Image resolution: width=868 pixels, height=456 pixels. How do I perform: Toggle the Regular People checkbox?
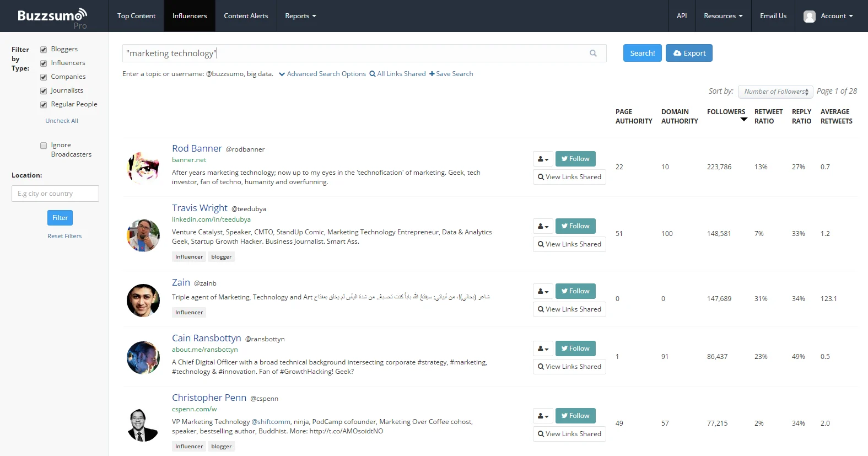tap(44, 105)
